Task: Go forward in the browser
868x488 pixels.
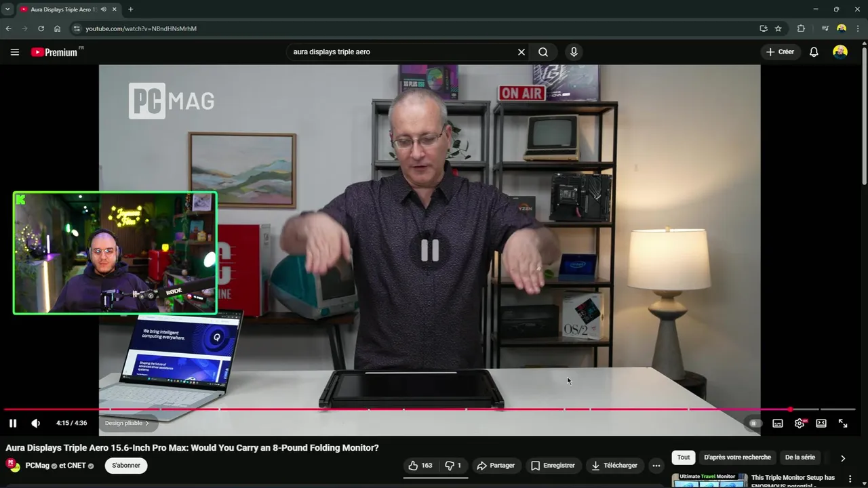Action: (24, 28)
